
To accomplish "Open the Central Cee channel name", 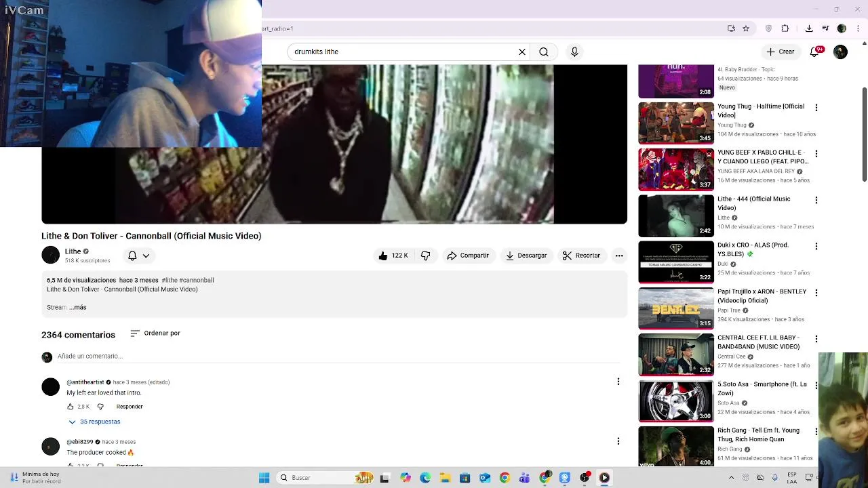I will [731, 357].
